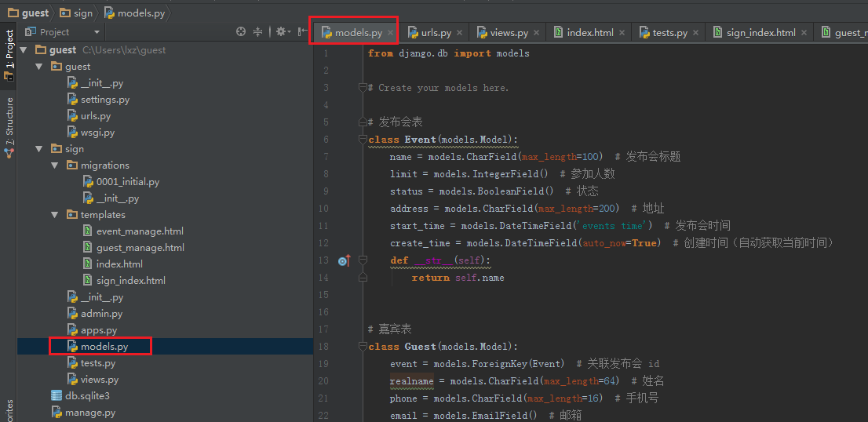Collapse the root guest project arrow
The image size is (868, 422).
coord(24,49)
